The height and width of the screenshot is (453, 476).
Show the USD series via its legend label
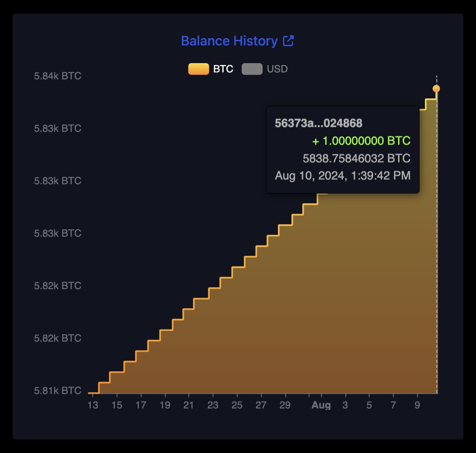coord(277,69)
